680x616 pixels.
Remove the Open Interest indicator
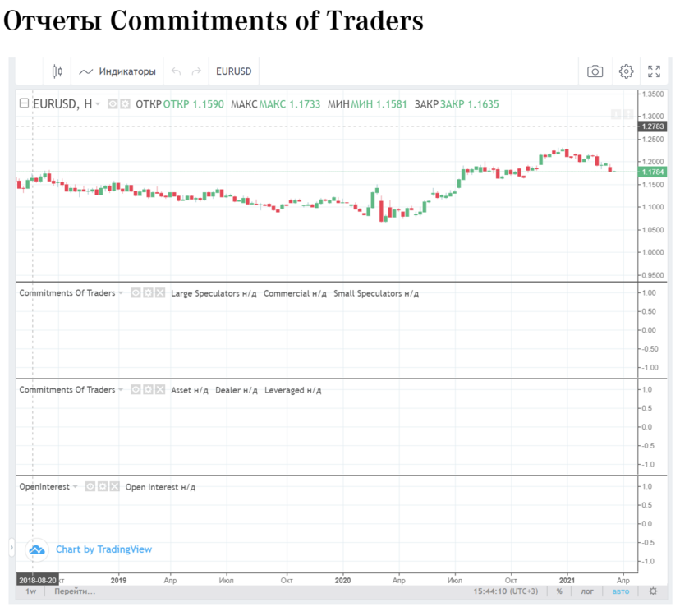point(114,486)
